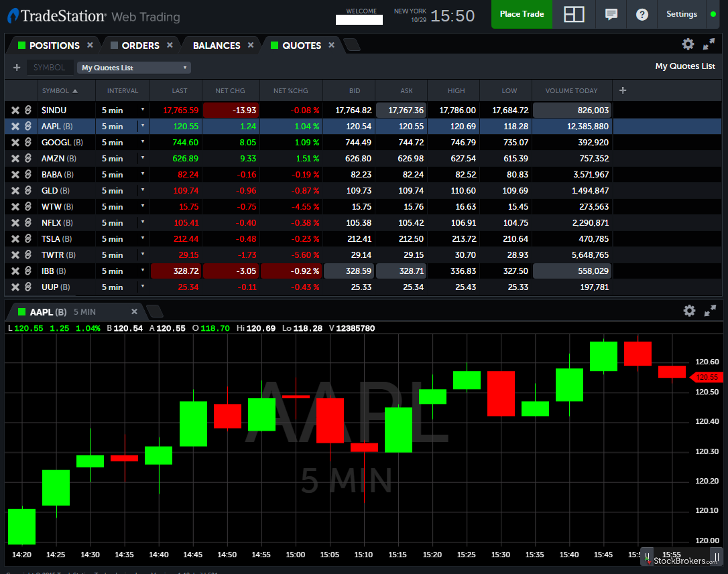The width and height of the screenshot is (728, 574).
Task: Switch to the Balances tab
Action: point(216,46)
